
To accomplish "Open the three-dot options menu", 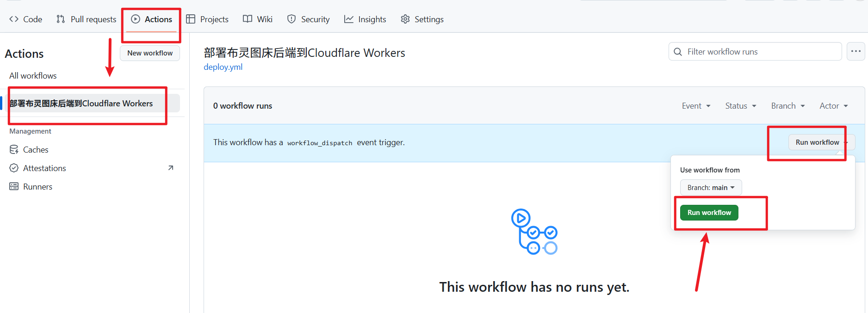I will pos(856,51).
